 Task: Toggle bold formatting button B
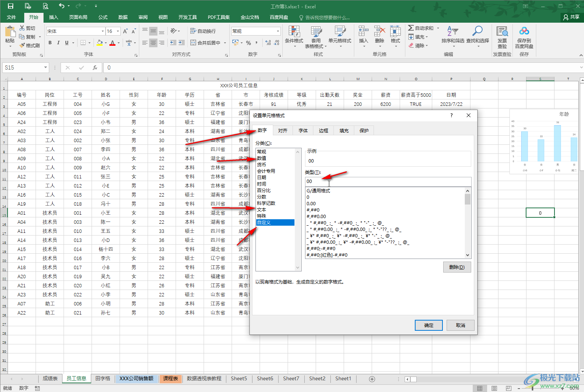tap(50, 43)
